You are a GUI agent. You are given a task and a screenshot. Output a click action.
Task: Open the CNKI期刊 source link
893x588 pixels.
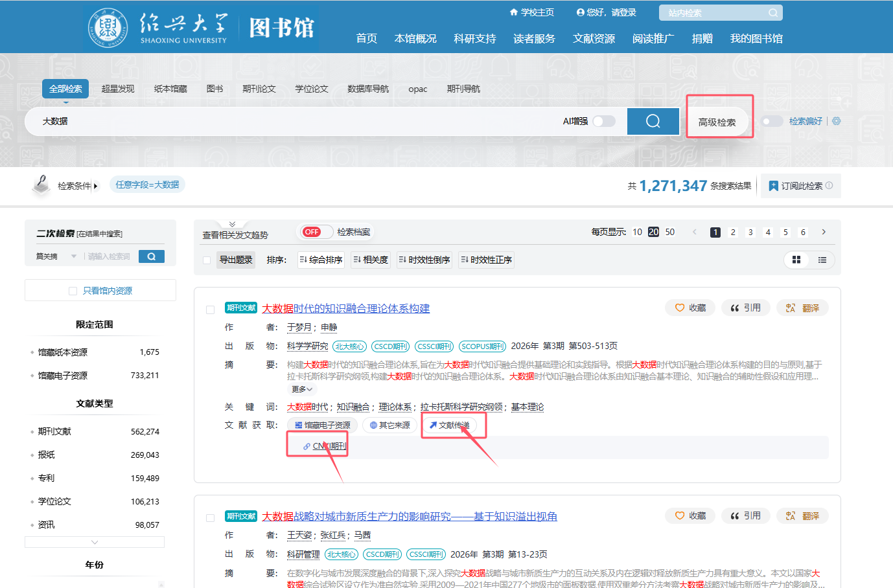(324, 446)
